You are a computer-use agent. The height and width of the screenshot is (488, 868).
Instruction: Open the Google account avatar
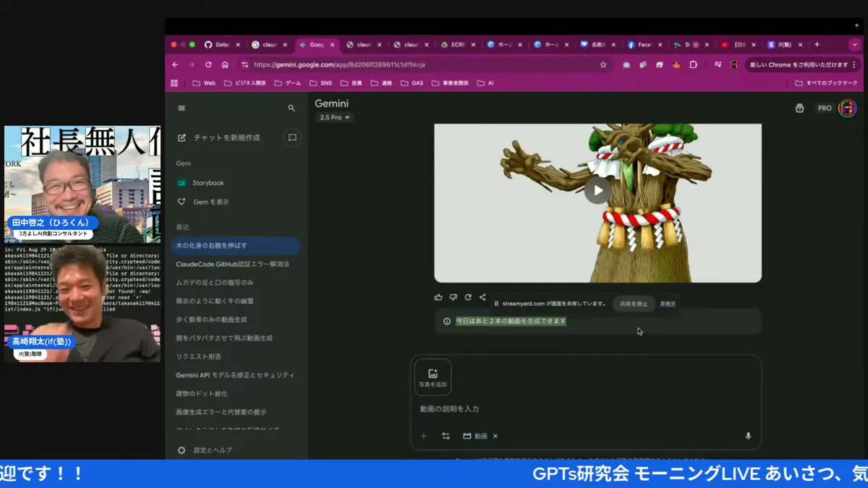coord(847,108)
